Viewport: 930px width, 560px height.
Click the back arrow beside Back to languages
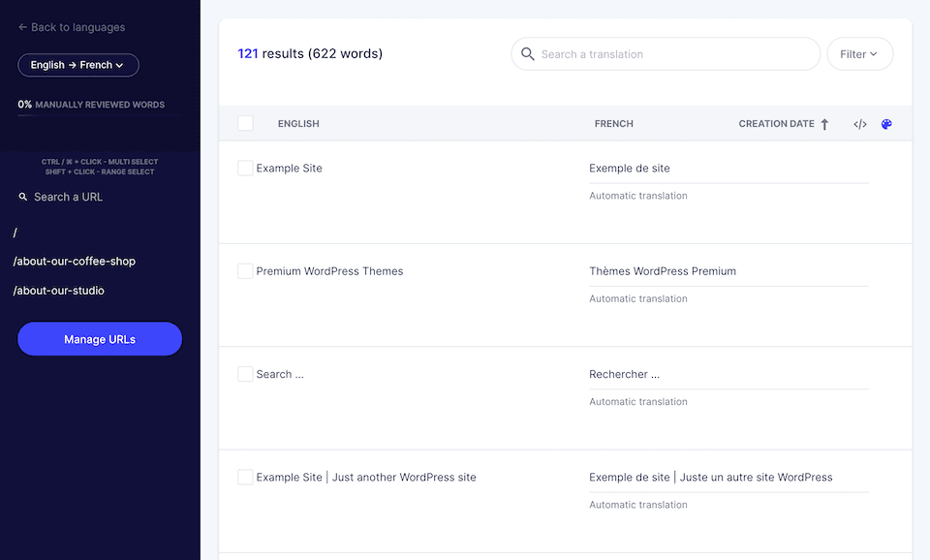point(21,27)
